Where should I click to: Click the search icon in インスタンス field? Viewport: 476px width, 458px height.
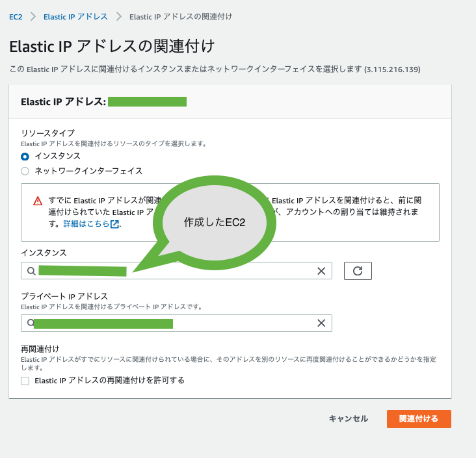pos(31,271)
